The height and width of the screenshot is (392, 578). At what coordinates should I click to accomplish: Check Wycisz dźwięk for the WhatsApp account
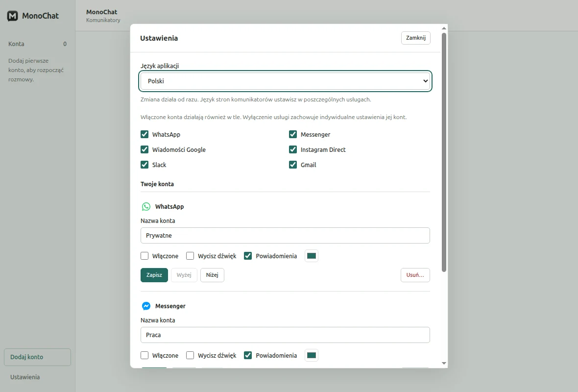click(190, 256)
